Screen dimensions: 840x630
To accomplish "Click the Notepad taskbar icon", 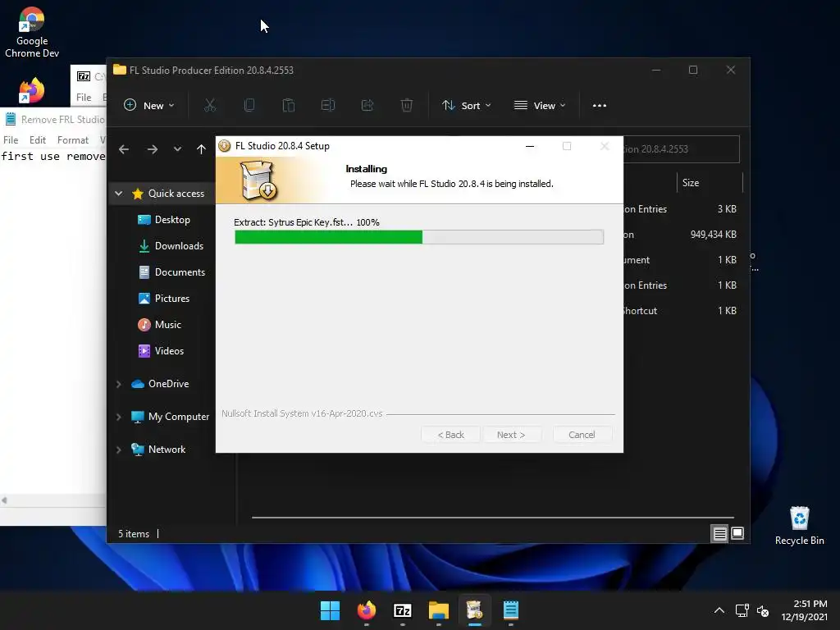I will (x=511, y=610).
